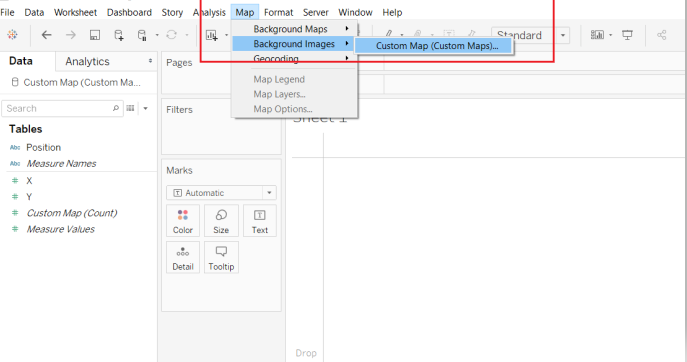This screenshot has width=687, height=362.
Task: Click the Color marks card button
Action: (183, 220)
